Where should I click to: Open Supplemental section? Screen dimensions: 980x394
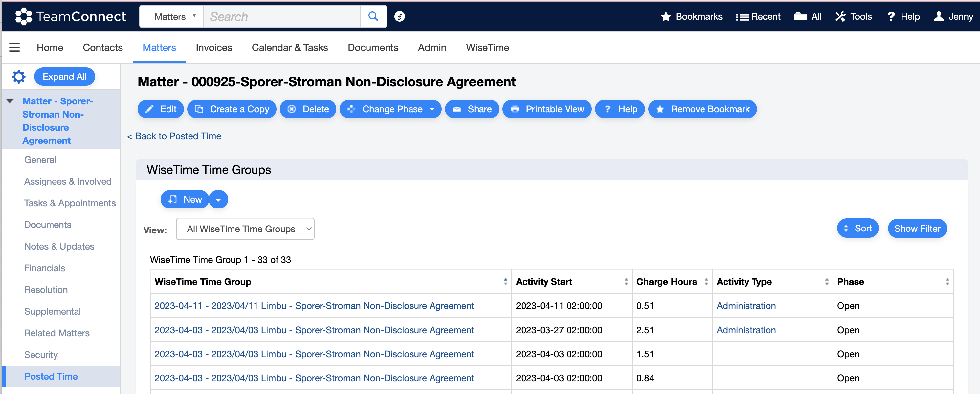(52, 312)
